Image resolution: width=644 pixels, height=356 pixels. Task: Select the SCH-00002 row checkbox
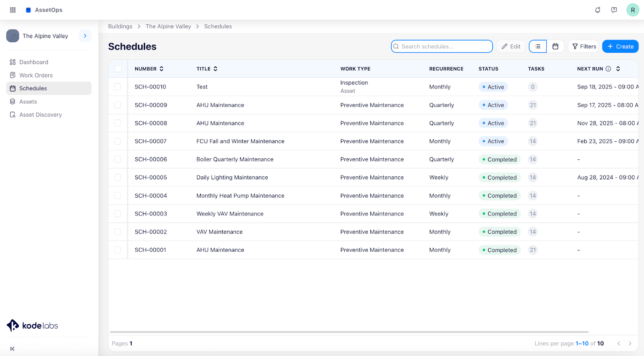(118, 232)
